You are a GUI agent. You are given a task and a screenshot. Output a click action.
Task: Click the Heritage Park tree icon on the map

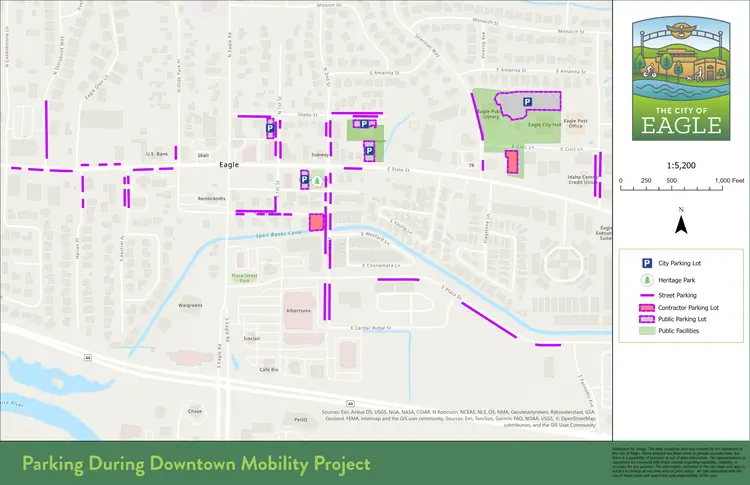[x=316, y=181]
